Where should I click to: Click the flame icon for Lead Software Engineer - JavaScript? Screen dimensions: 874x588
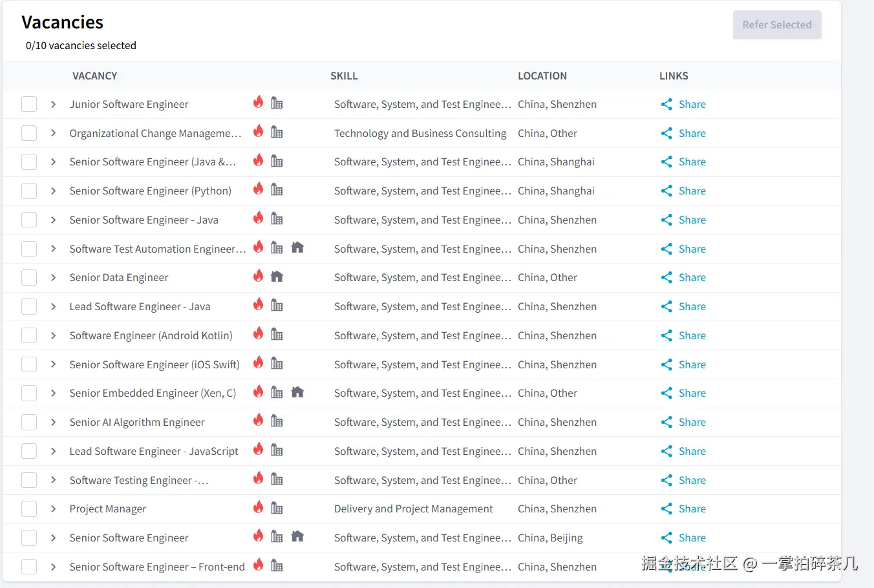pyautogui.click(x=258, y=449)
